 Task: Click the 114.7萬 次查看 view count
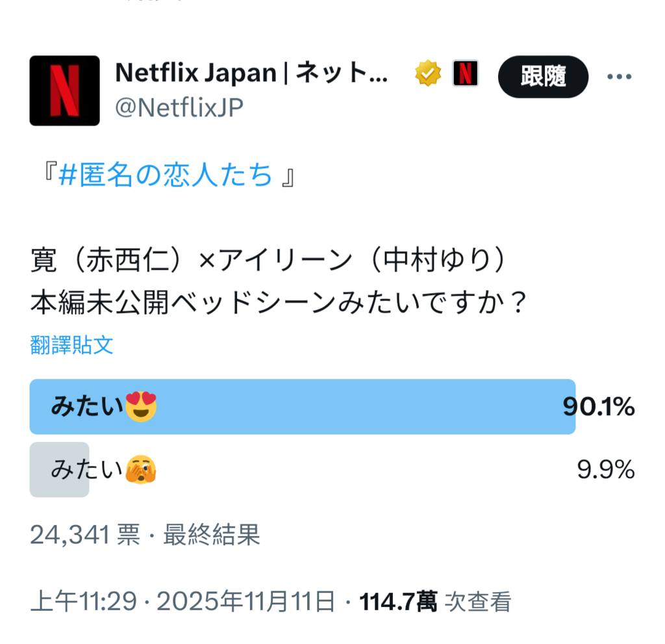pos(435,602)
